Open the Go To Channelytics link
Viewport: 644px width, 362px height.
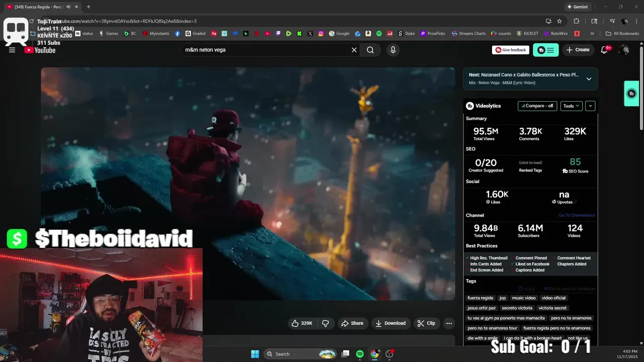(577, 215)
